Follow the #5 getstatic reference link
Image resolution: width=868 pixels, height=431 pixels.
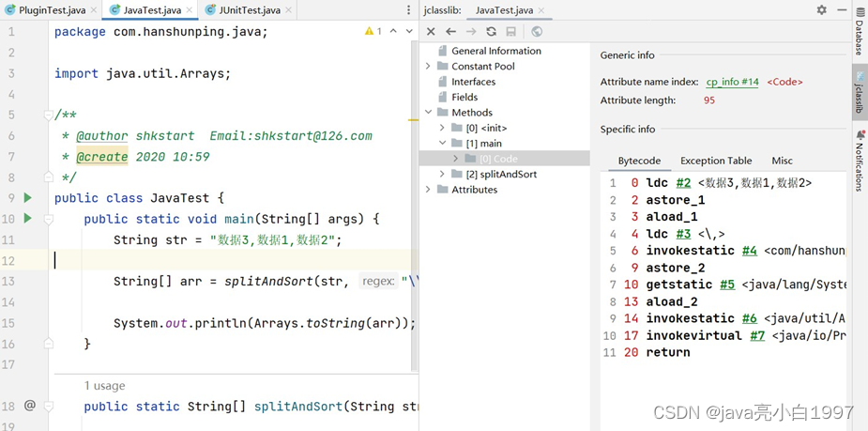click(x=727, y=285)
